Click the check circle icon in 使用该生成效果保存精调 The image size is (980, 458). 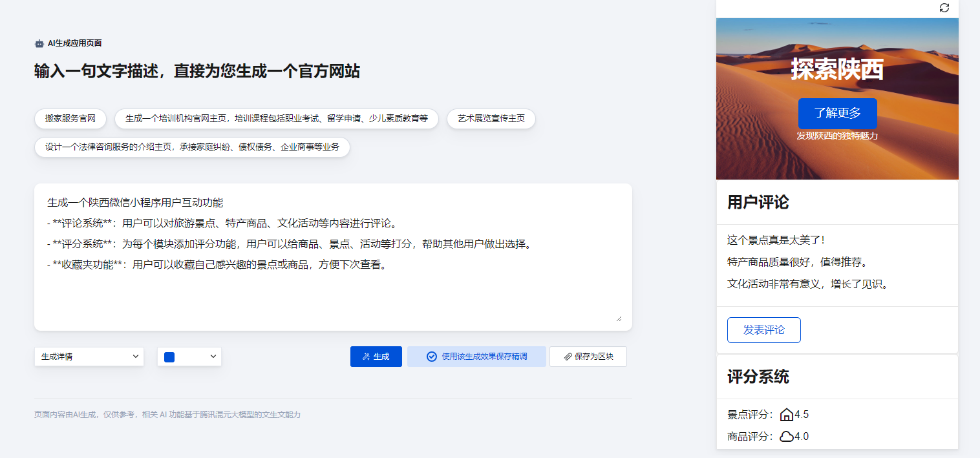pyautogui.click(x=432, y=357)
